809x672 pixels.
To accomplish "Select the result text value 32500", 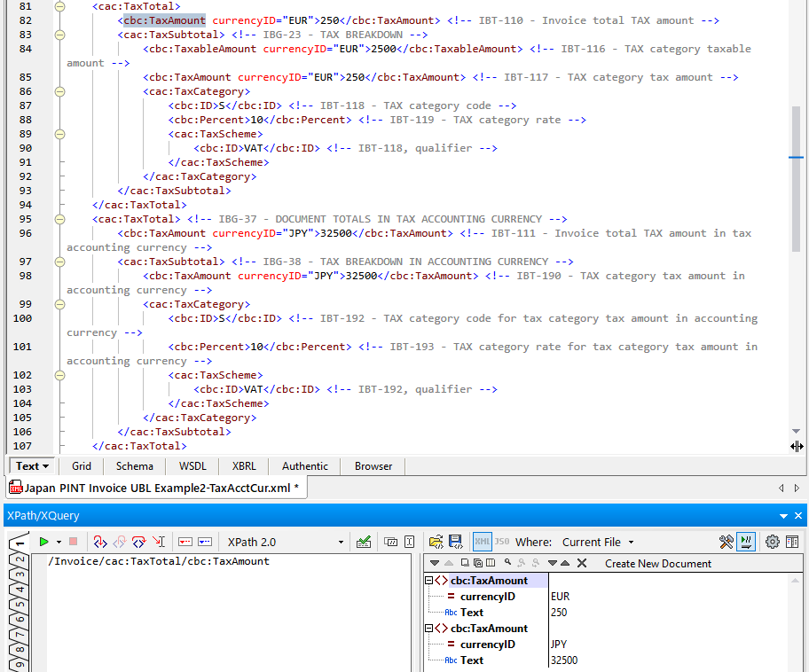I will coord(564,660).
